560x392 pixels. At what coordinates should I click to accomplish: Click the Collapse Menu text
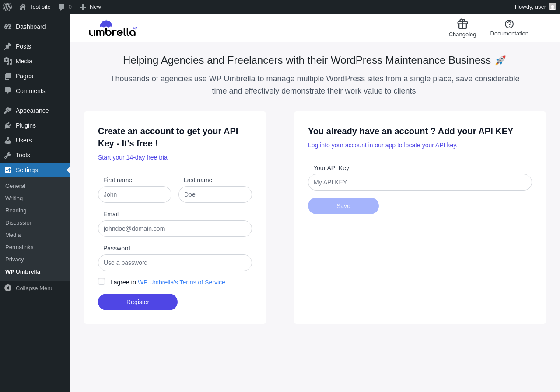point(35,288)
